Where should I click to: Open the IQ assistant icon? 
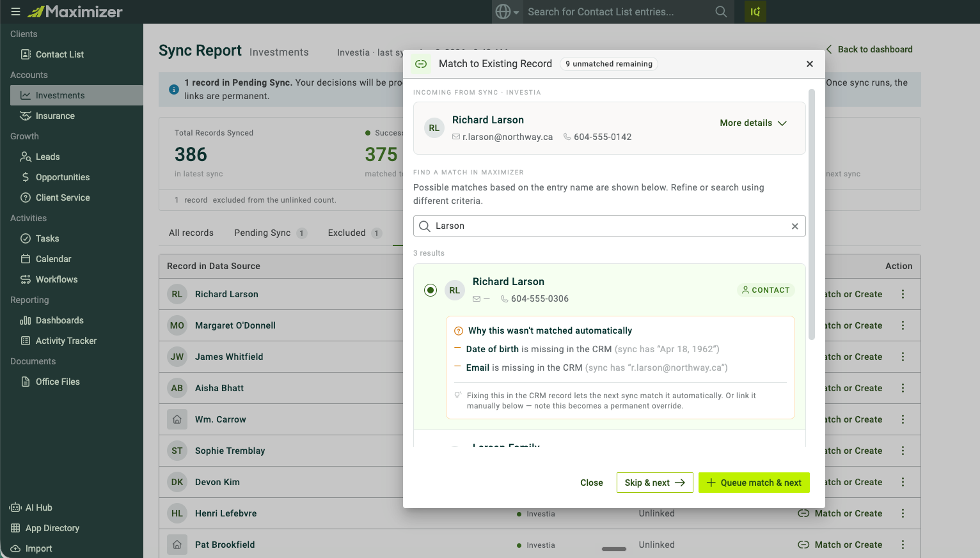click(755, 12)
